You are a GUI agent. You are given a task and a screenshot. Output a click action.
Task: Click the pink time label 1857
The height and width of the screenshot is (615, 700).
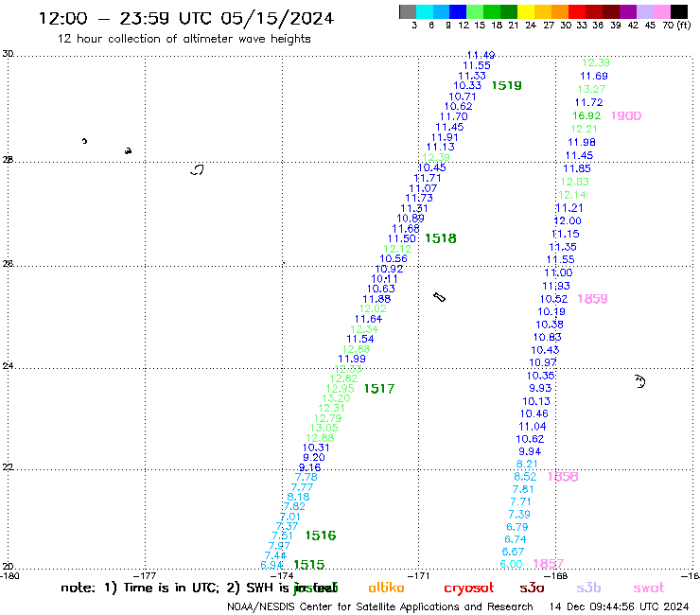549,564
